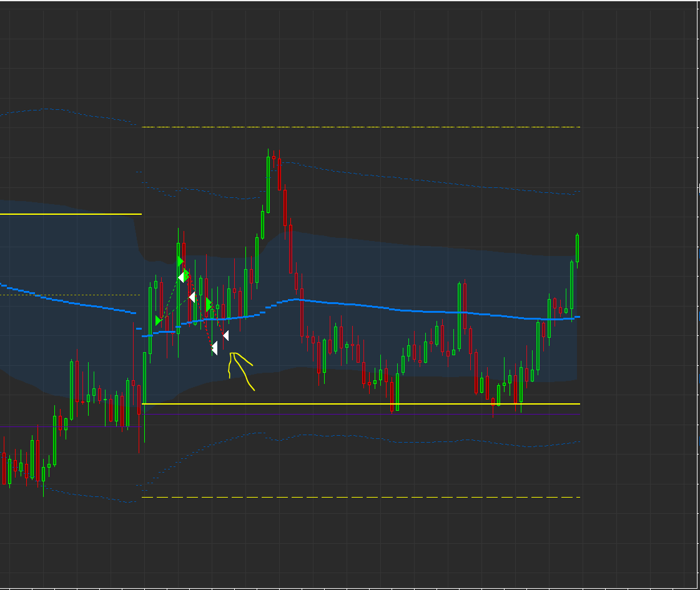Select the topmost green trade entry marker
Viewport: 700px width, 590px height.
(x=180, y=261)
